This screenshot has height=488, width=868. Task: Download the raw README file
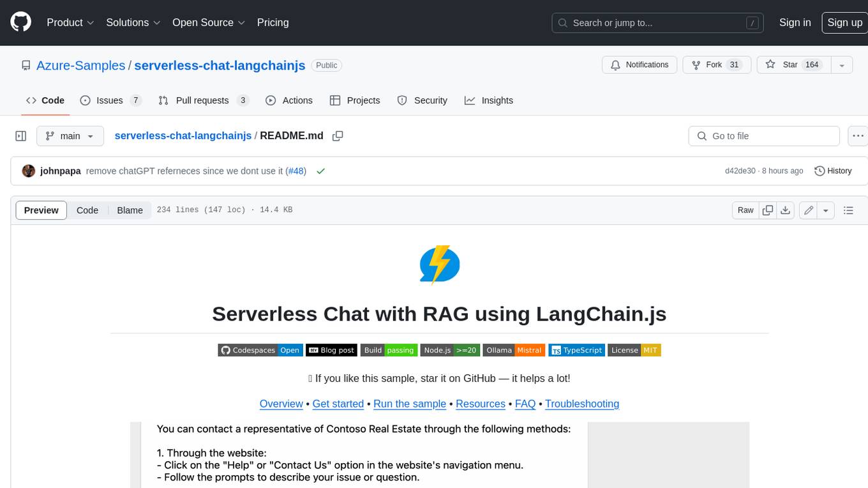(x=786, y=210)
